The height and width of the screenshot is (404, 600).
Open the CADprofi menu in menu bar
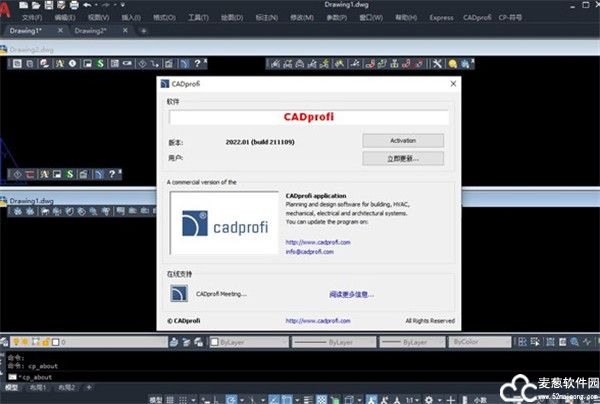pos(476,18)
